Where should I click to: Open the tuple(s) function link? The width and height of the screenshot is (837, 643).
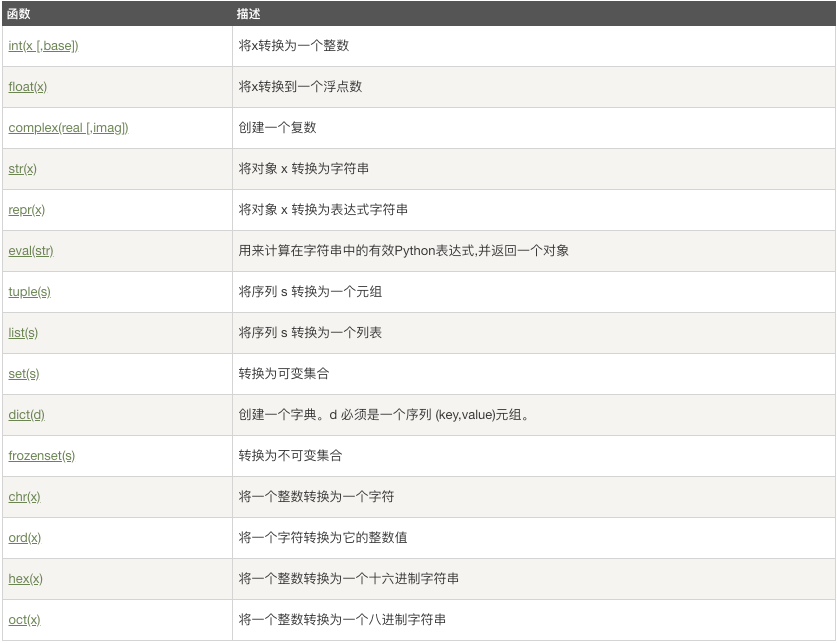(29, 292)
